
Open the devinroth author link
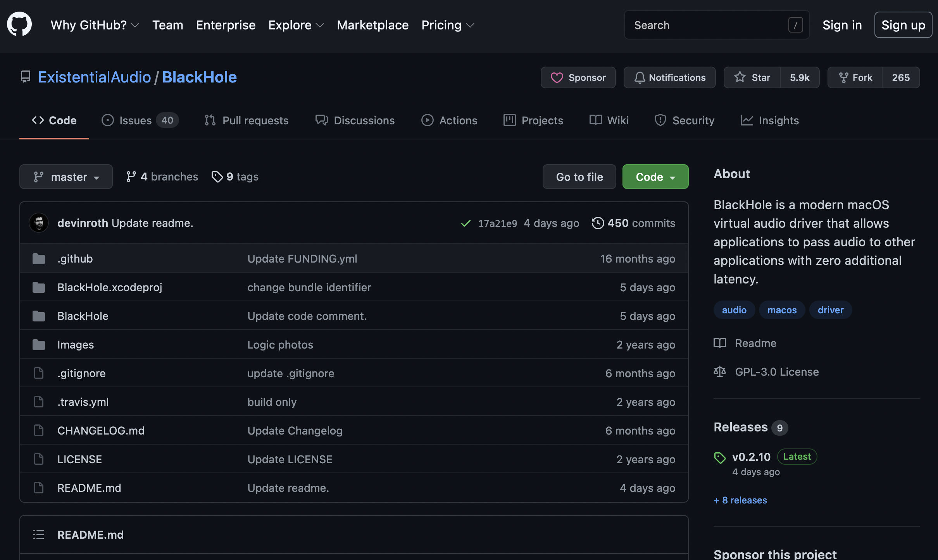click(83, 223)
